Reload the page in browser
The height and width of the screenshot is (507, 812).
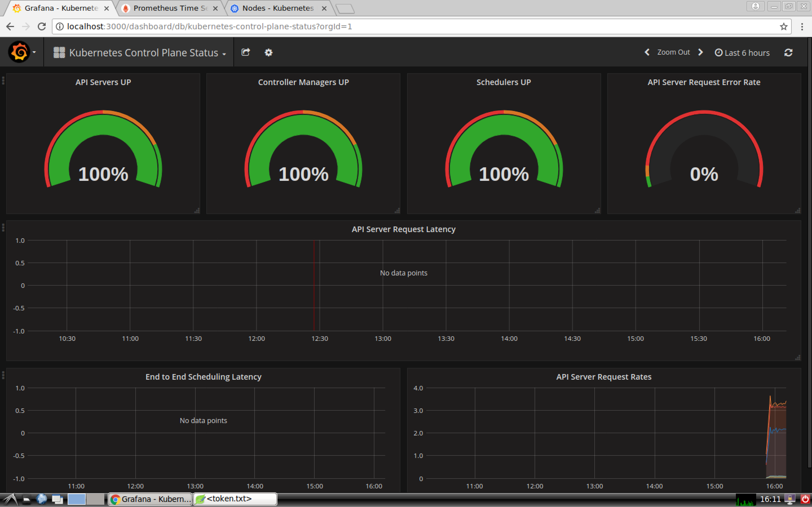[42, 26]
